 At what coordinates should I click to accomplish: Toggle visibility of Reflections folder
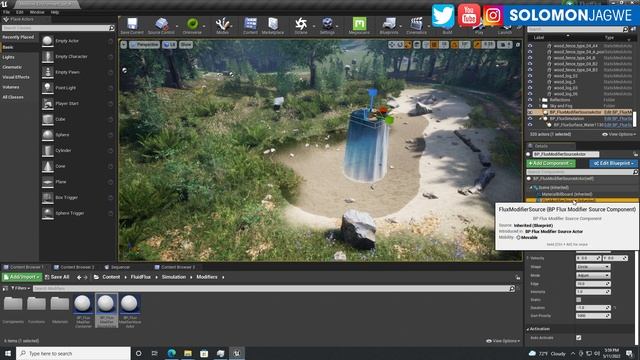(x=530, y=100)
